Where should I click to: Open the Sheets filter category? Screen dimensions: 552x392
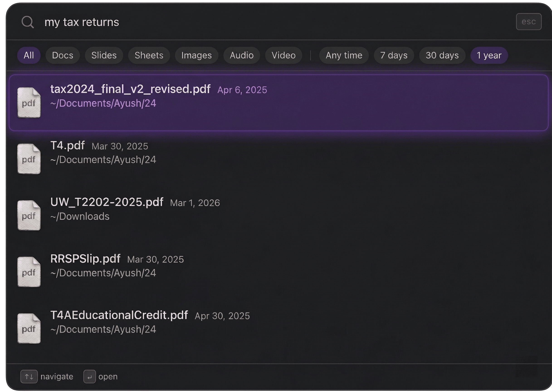coord(149,55)
